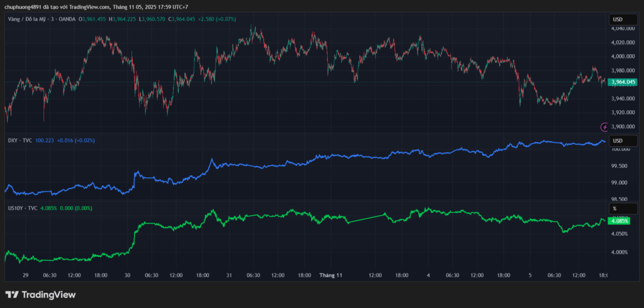Screen dimensions: 644x308
Task: Click the '31' date marker on time axis
Action: pos(230,275)
